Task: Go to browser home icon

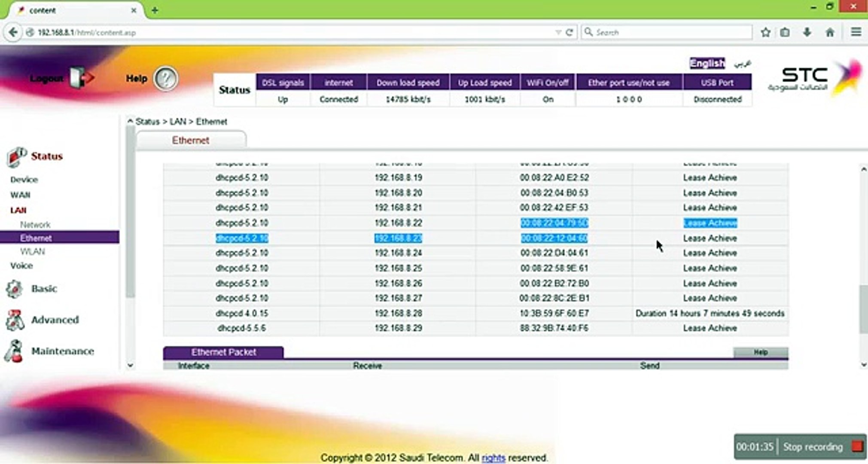Action: click(830, 32)
